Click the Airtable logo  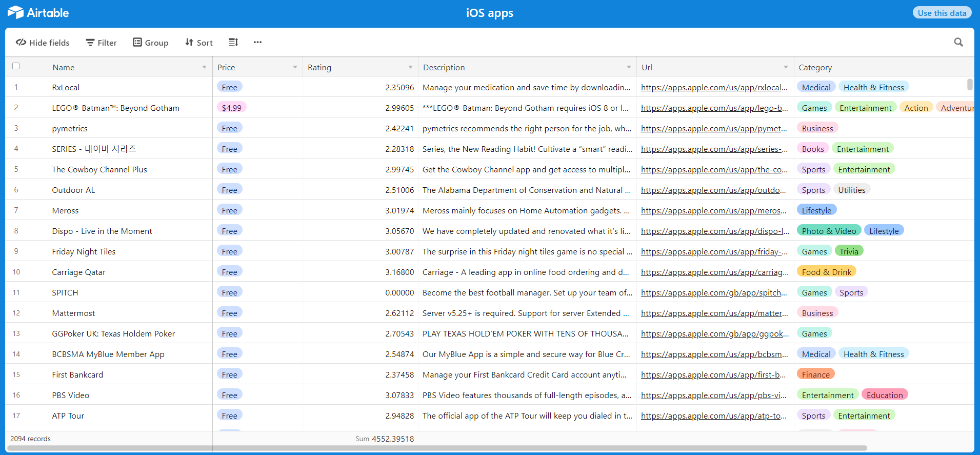click(38, 13)
